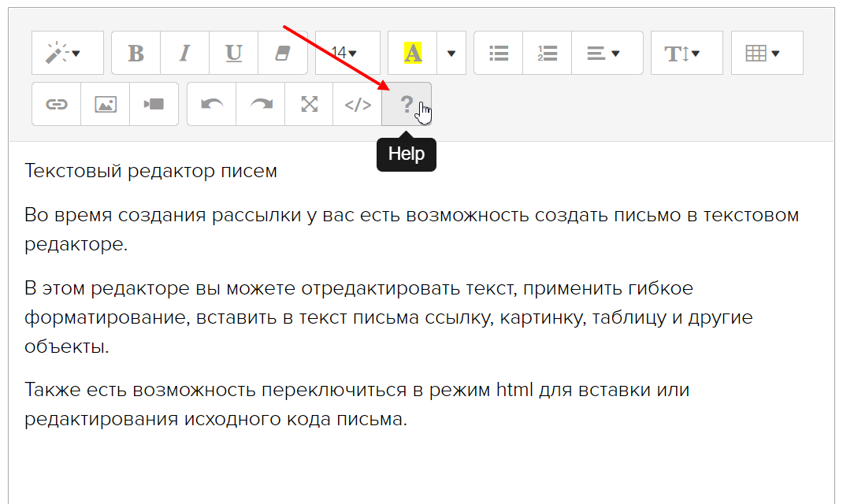The width and height of the screenshot is (843, 504).
Task: Open the insert table dropdown
Action: click(766, 53)
